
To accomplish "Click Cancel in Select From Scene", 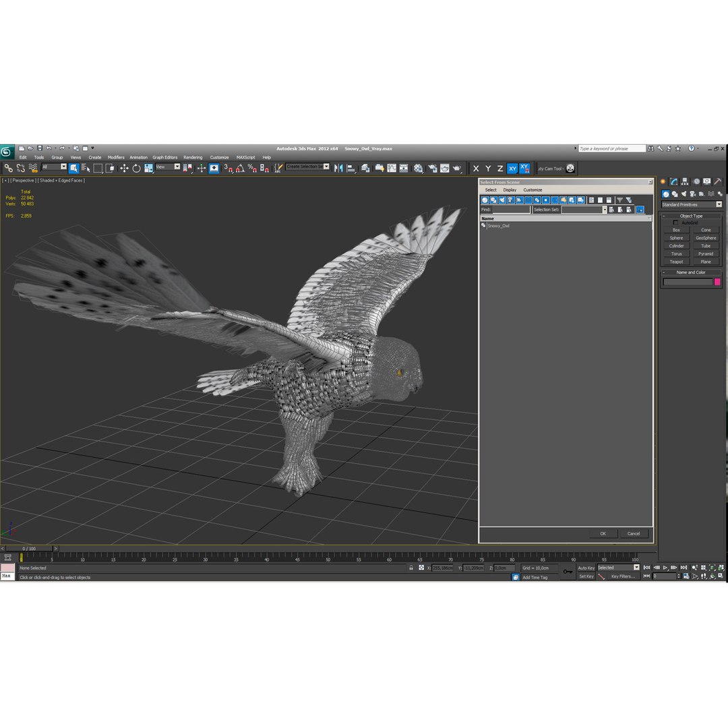I will [634, 534].
